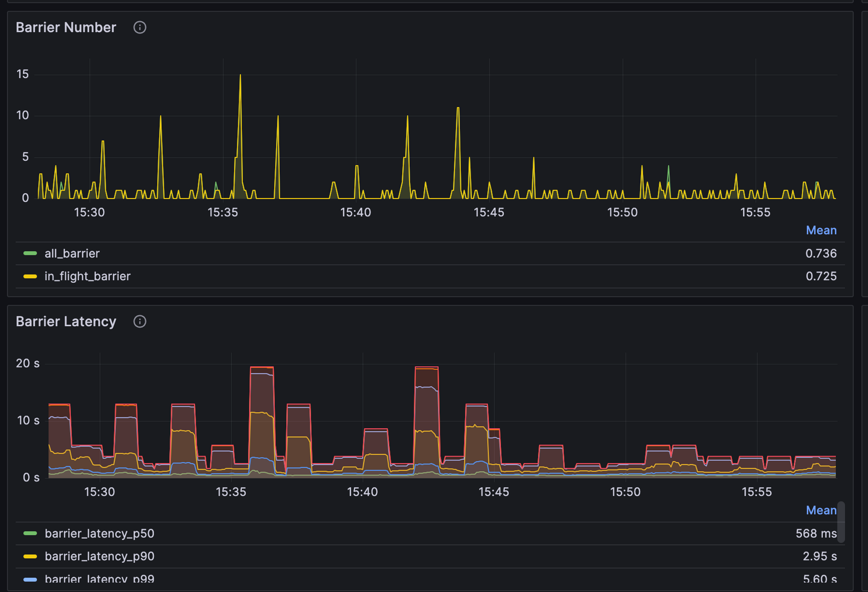Isolate barrier_latency_p99 legend entry

(x=99, y=579)
